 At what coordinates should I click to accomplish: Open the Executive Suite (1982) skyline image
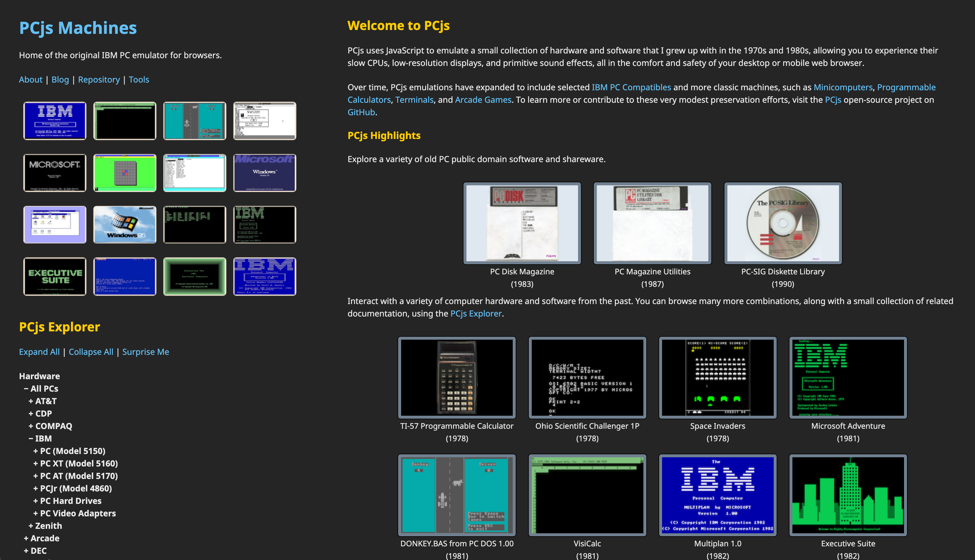[848, 495]
